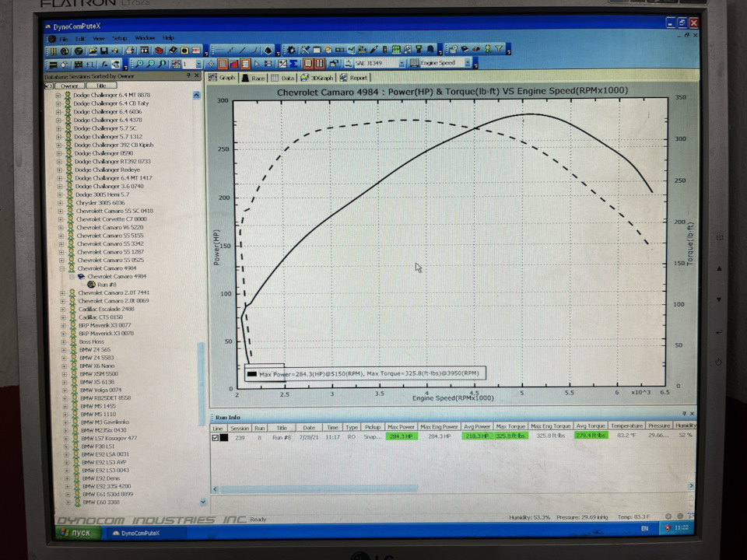Screen dimensions: 747x560
Task: Switch to the 3DGraph tab
Action: coord(317,77)
